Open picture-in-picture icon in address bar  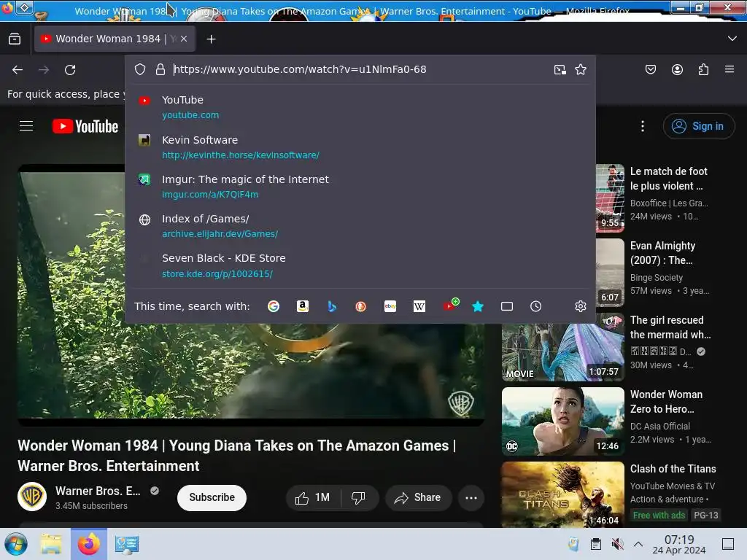pyautogui.click(x=560, y=69)
